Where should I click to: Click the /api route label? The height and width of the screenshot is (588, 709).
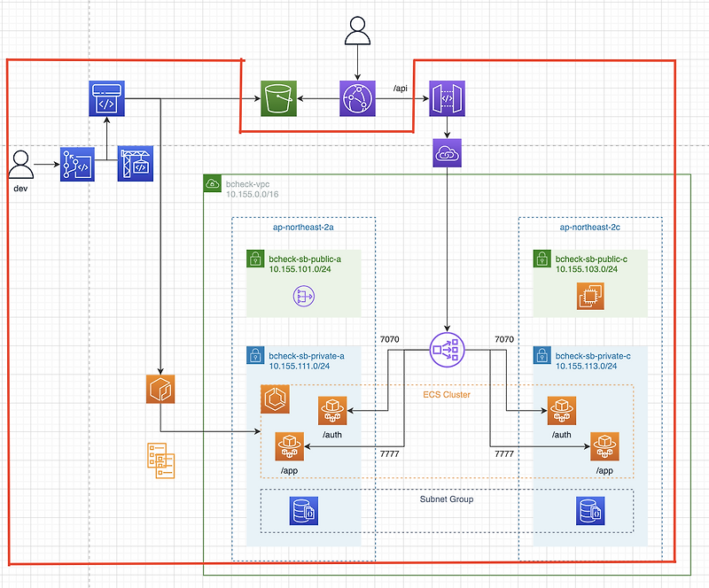(x=399, y=89)
